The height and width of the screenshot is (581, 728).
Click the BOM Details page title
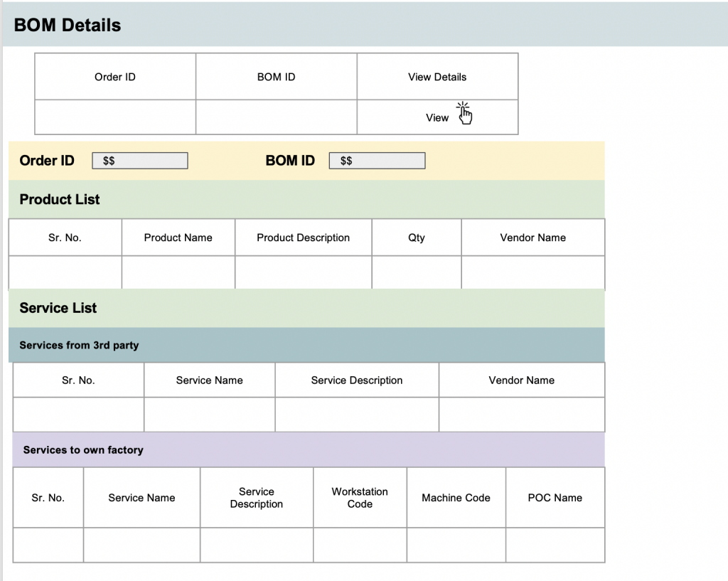tap(68, 26)
